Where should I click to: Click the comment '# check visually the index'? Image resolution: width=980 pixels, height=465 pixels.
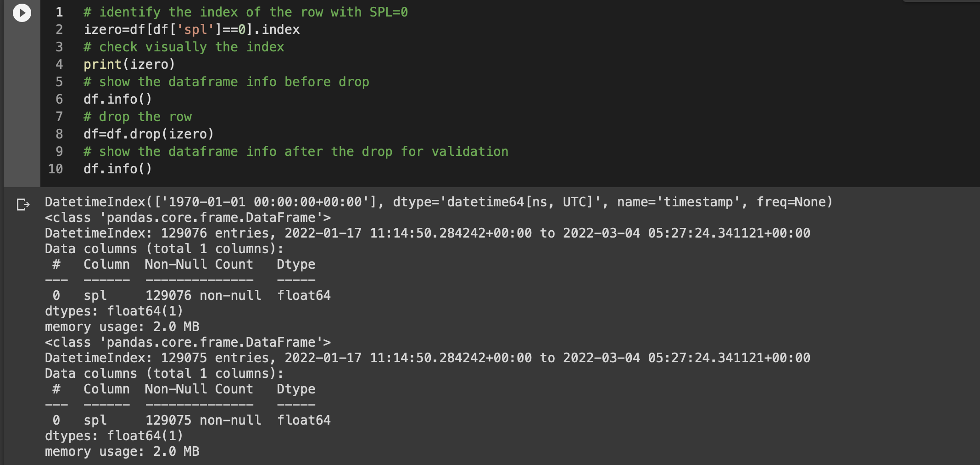(184, 47)
